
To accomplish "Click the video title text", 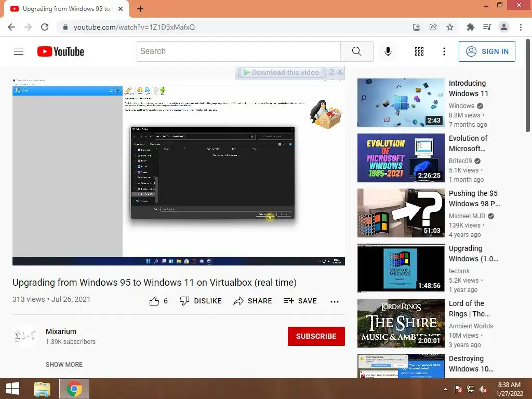I will click(154, 282).
